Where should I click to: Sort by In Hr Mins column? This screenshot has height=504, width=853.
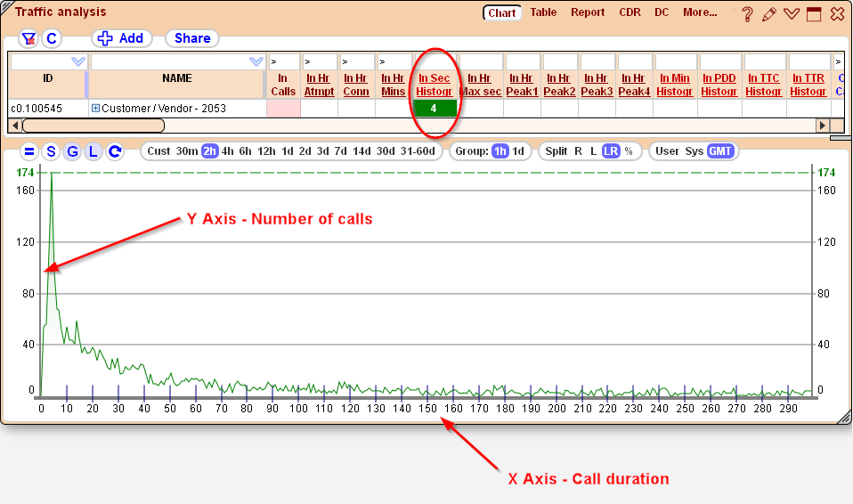(394, 85)
